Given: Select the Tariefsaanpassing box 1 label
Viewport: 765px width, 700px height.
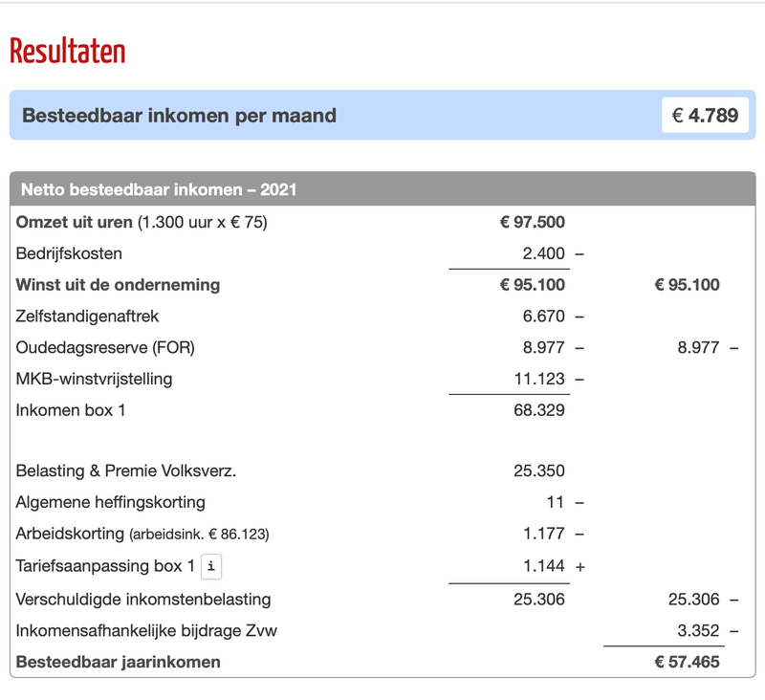Looking at the screenshot, I should 105,566.
